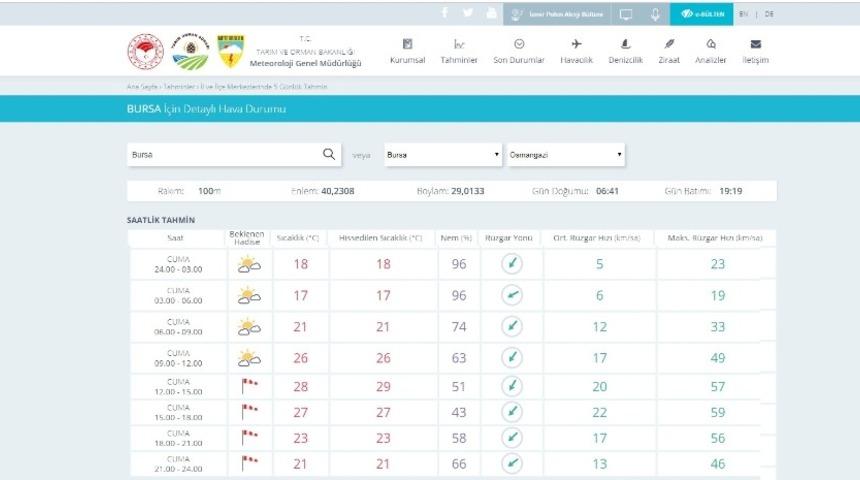
Task: Go to Tahminler breadcrumb link
Action: click(x=179, y=87)
